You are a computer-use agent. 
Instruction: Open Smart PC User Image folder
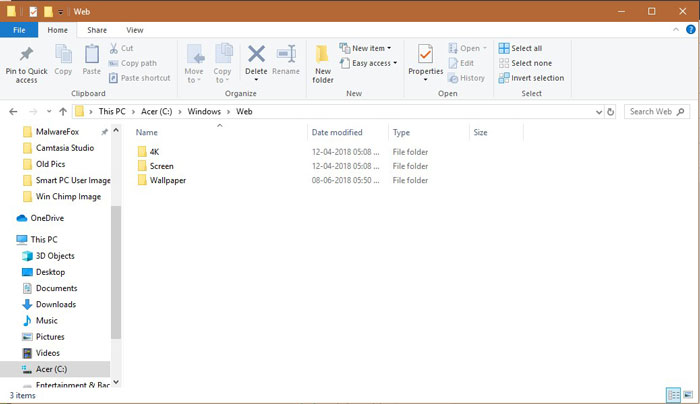(x=66, y=180)
